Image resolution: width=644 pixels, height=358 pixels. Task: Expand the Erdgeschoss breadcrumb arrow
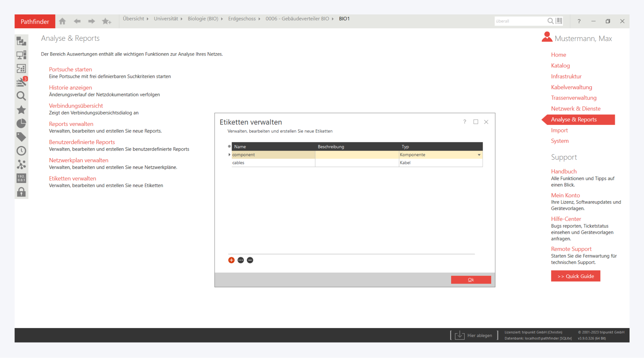(x=259, y=19)
